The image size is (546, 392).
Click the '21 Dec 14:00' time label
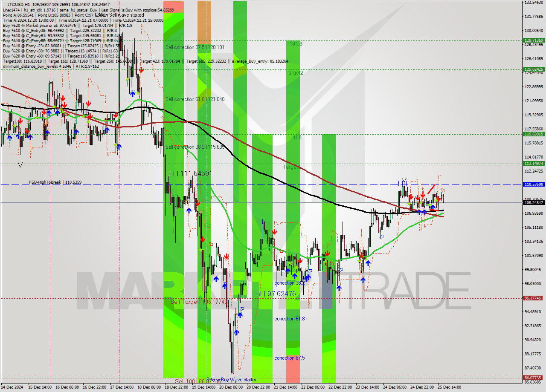tap(285, 387)
